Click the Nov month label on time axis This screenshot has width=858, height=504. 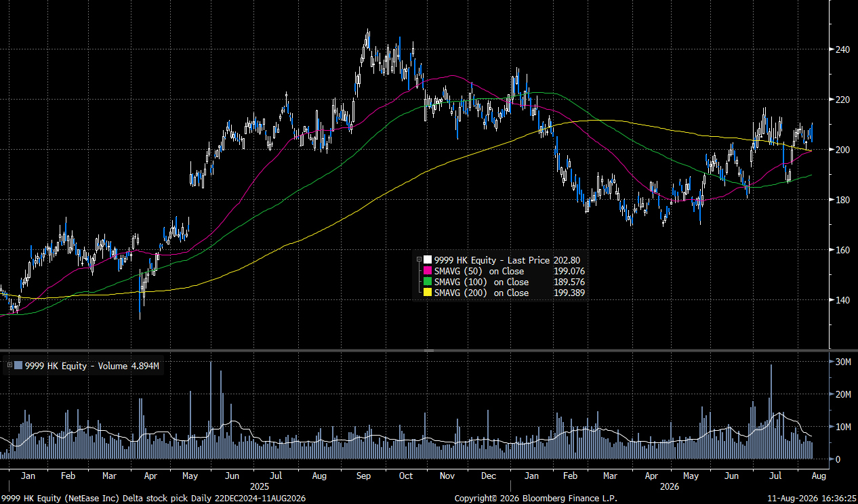click(447, 476)
